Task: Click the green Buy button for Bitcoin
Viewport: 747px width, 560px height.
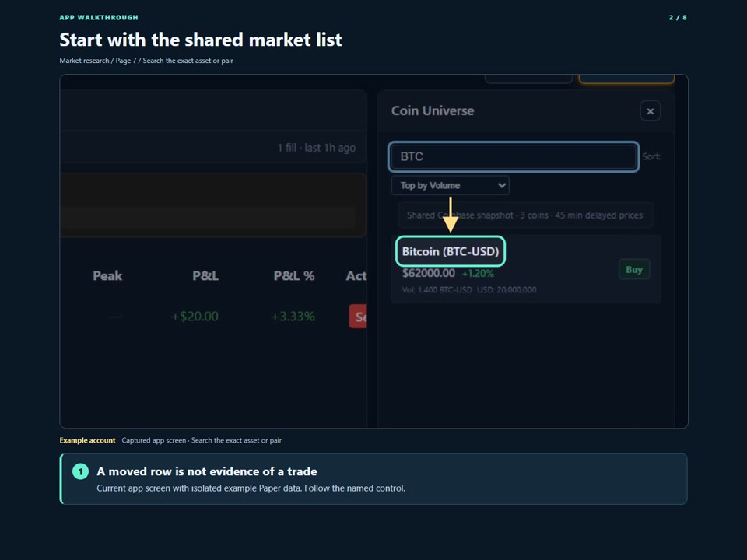Action: click(x=633, y=270)
